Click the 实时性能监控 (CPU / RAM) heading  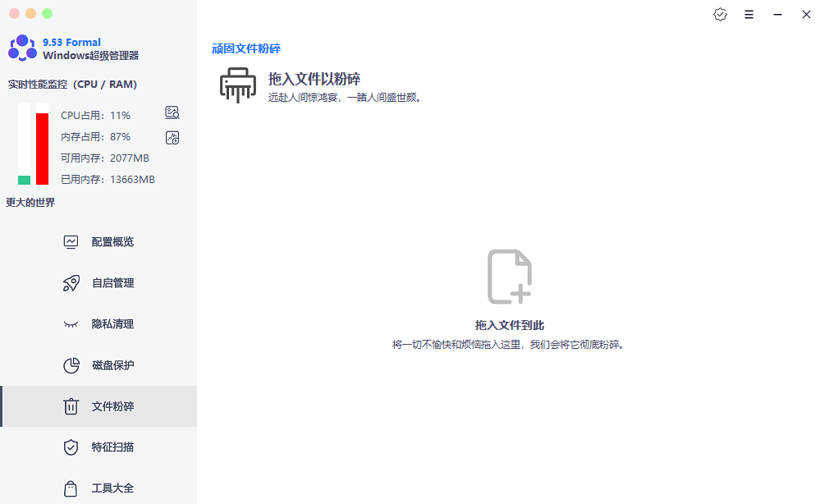(72, 85)
